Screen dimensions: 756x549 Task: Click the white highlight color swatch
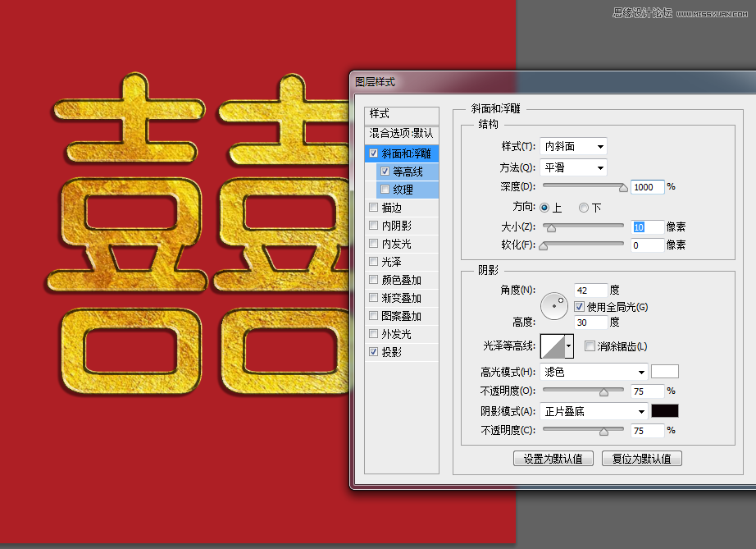(665, 372)
